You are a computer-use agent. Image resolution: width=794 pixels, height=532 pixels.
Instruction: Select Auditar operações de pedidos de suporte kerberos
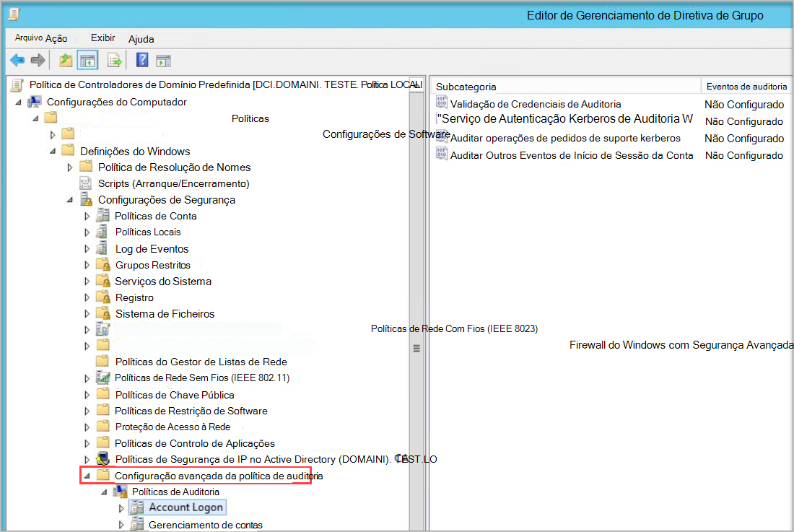click(x=565, y=138)
